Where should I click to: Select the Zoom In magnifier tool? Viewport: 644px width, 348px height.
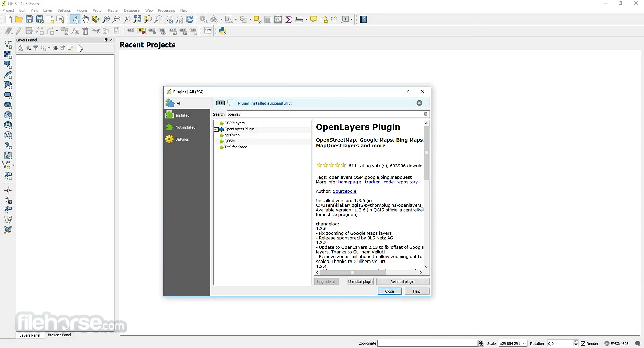[x=106, y=19]
